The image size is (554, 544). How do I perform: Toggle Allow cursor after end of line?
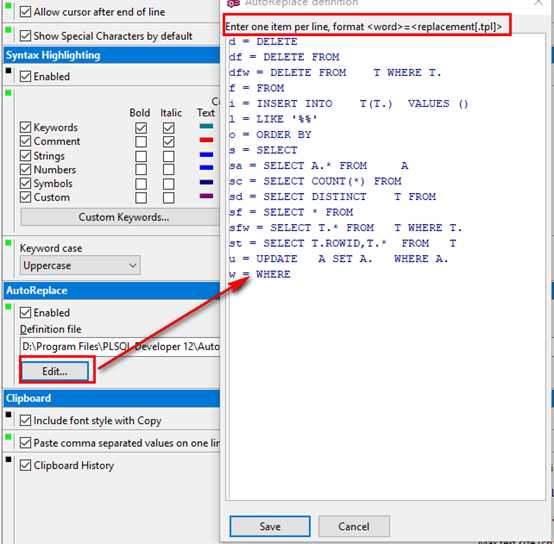pos(25,12)
